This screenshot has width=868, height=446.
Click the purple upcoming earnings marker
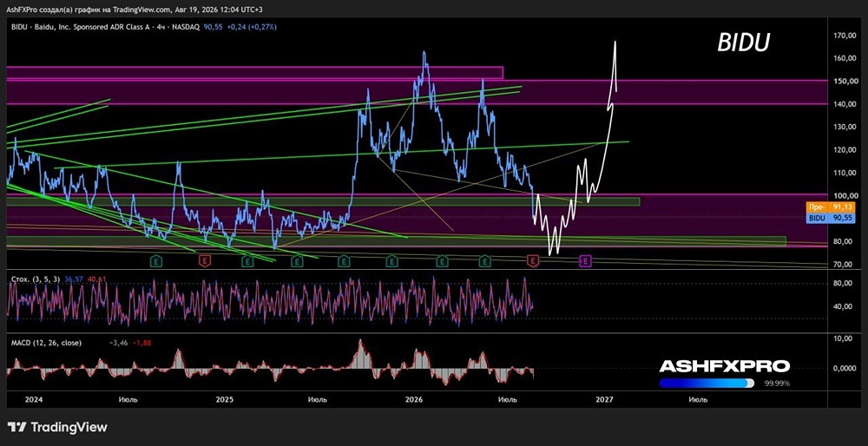pos(585,260)
